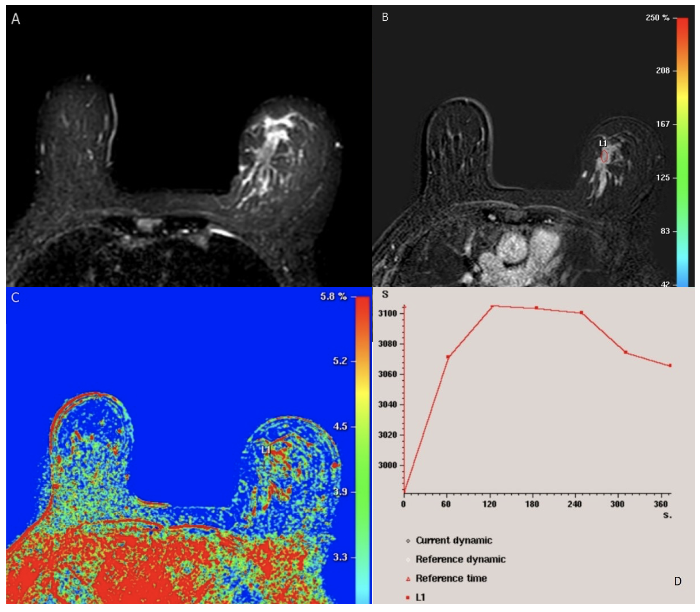
Task: Click the red L1 legend square
Action: click(x=408, y=598)
